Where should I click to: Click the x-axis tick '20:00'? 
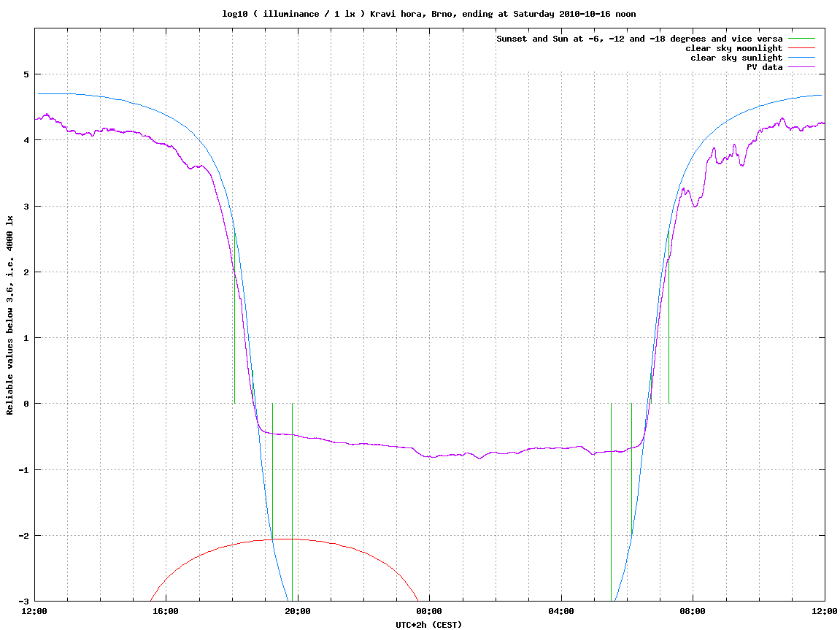(298, 611)
